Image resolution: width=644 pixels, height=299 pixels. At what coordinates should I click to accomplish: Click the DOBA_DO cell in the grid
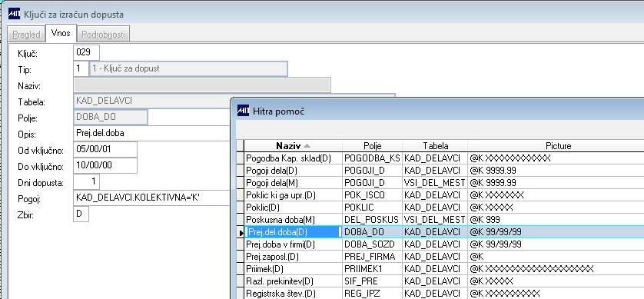(372, 232)
